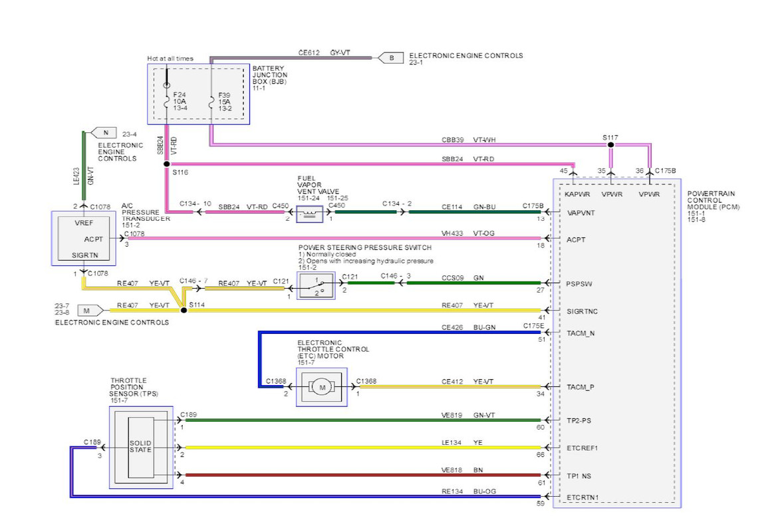766x532 pixels.
Task: Select the POWER STEERING PRESSURE SWITCH title
Action: 364,247
